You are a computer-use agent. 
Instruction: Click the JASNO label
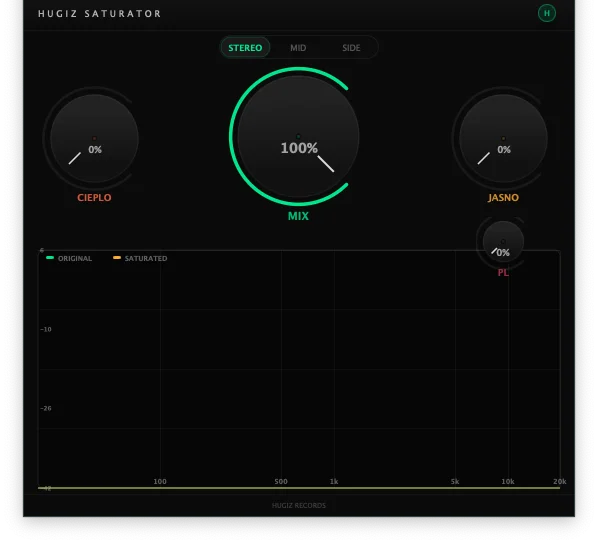503,198
